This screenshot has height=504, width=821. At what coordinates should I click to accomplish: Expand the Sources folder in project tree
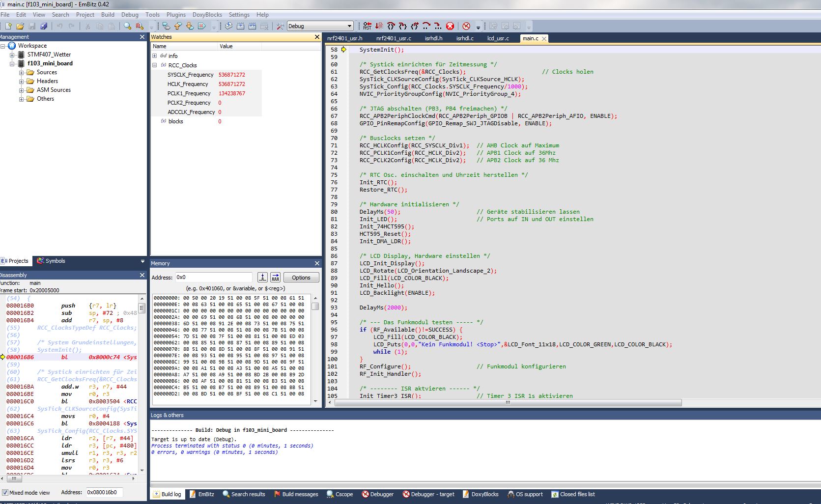point(22,72)
